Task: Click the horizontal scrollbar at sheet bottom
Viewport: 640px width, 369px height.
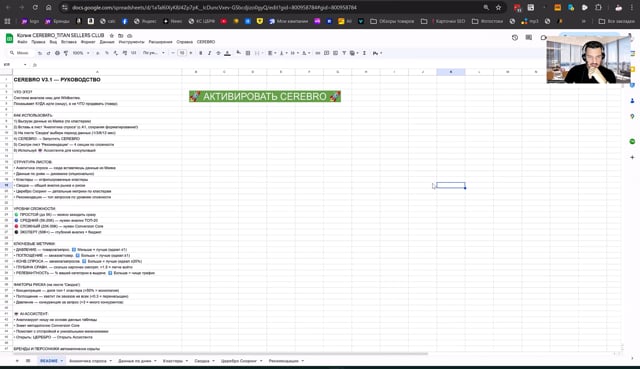Action: (220, 354)
